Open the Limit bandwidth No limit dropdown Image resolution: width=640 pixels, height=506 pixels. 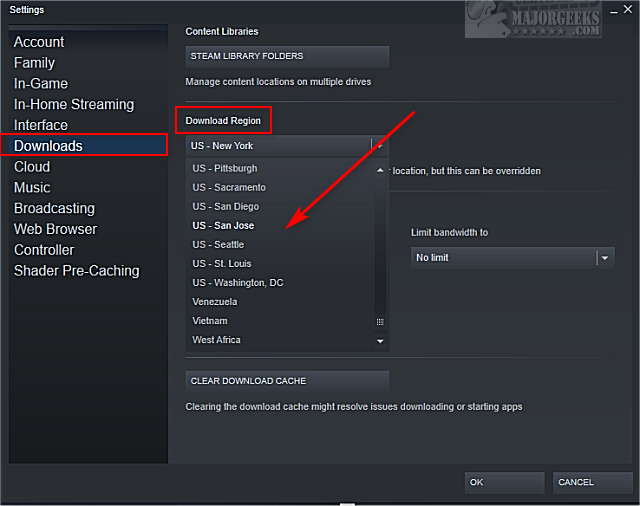512,258
